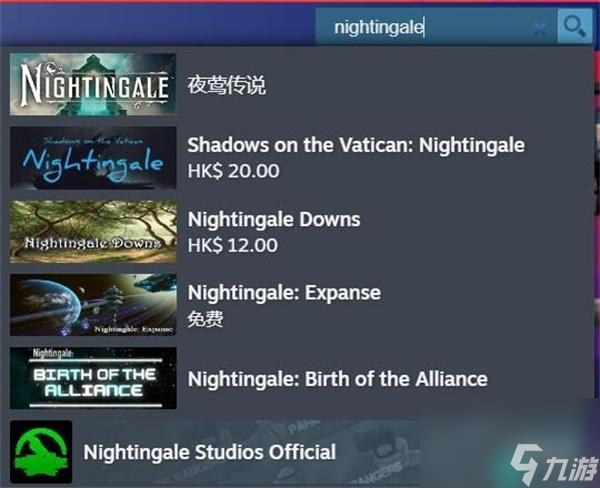Select Nightingale: Birth of the Alliance title
Image resolution: width=600 pixels, height=488 pixels.
point(338,379)
